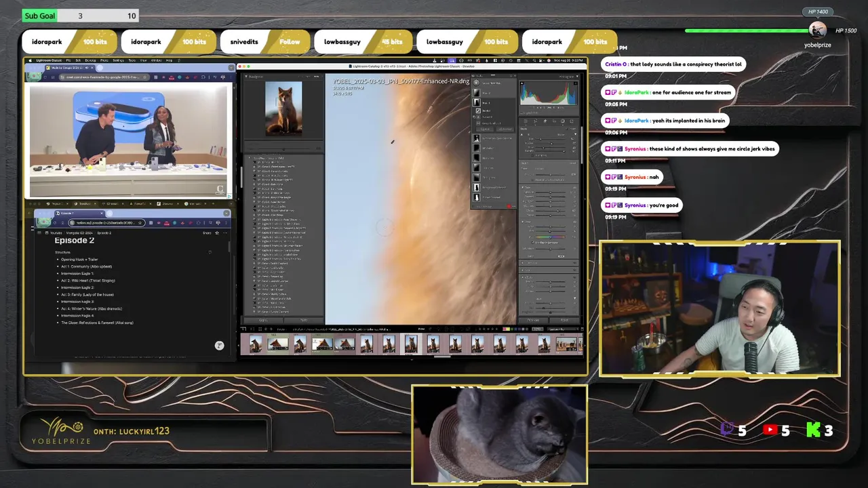Toggle the Invert mask checkbox
Image resolution: width=868 pixels, height=488 pixels.
tap(568, 129)
